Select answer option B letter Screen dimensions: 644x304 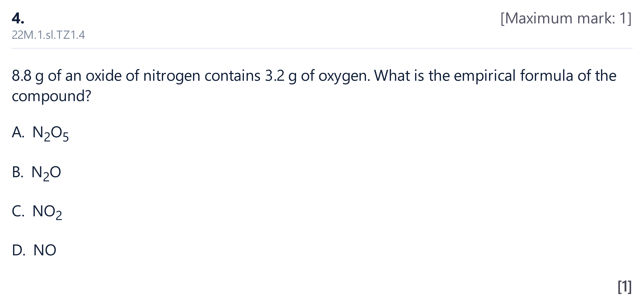[17, 172]
